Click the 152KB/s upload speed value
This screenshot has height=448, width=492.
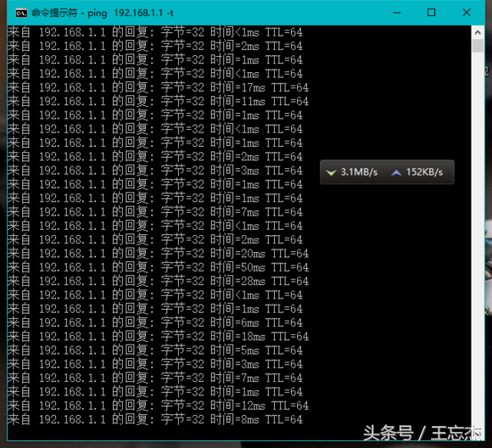click(x=424, y=172)
